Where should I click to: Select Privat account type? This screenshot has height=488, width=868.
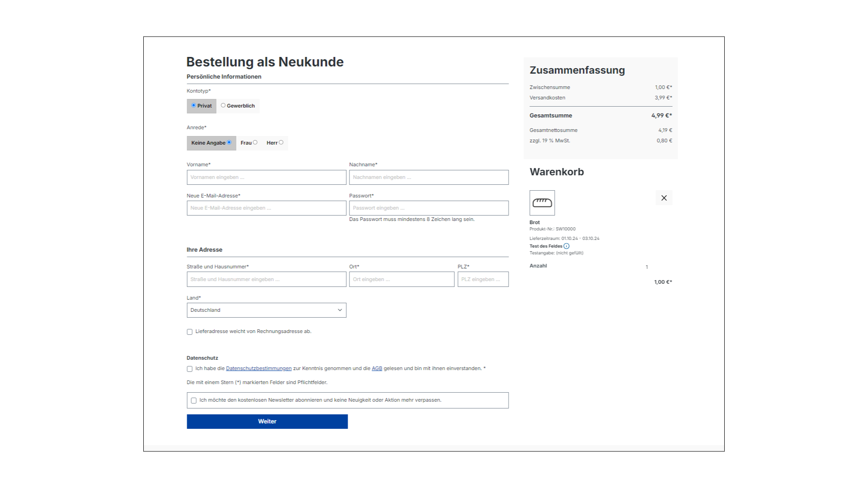202,106
